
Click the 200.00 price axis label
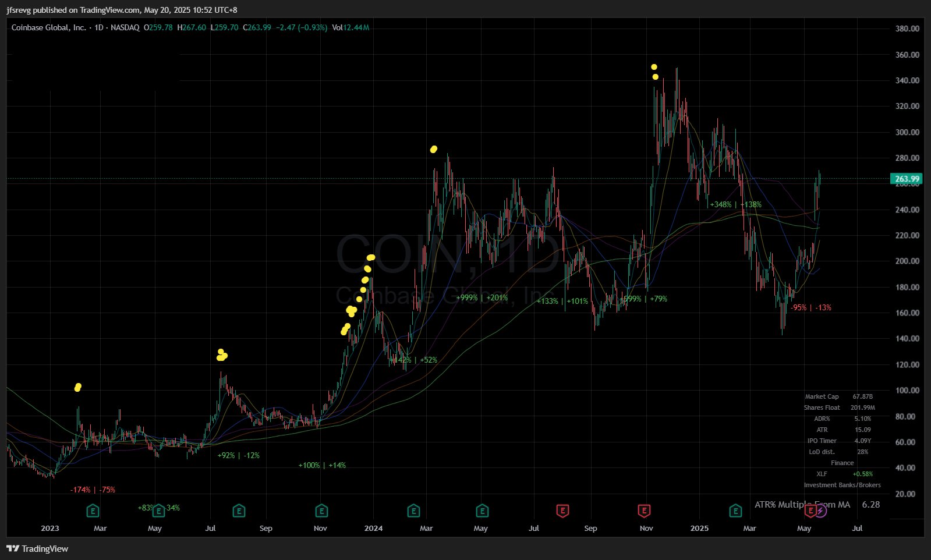click(907, 261)
